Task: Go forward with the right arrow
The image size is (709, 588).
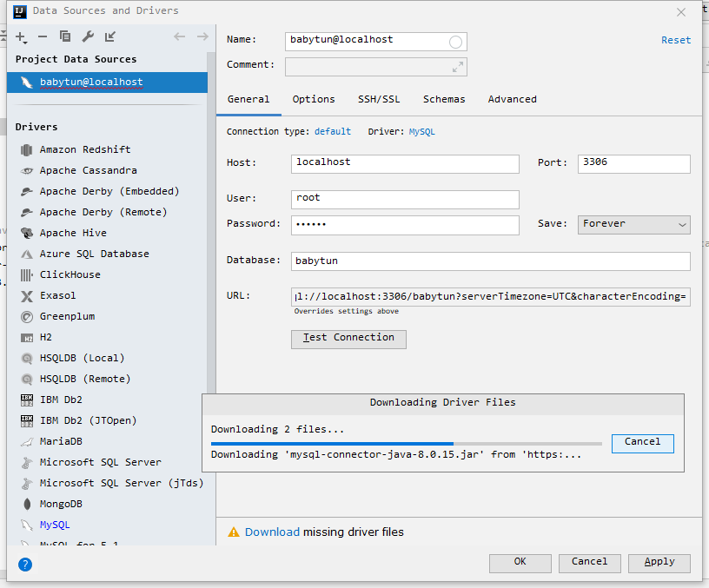Action: pyautogui.click(x=202, y=36)
